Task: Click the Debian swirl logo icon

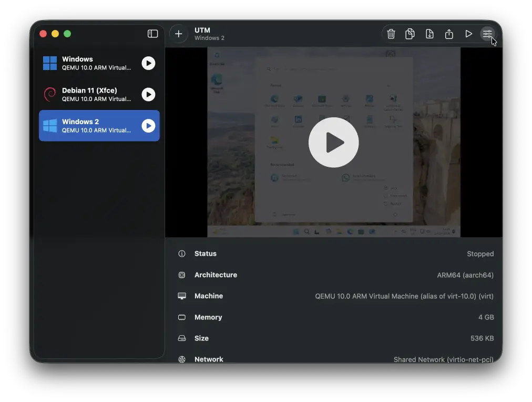Action: coord(50,94)
